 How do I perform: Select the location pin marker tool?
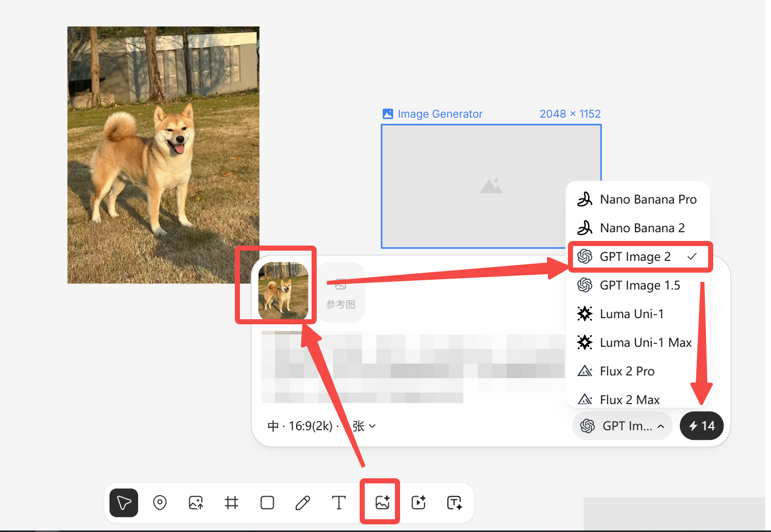[x=160, y=503]
